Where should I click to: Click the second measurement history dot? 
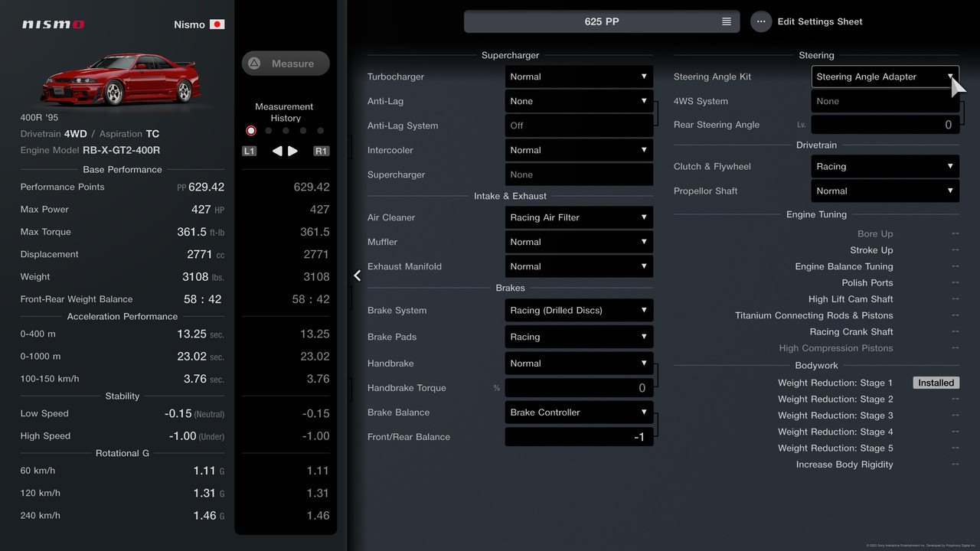(x=268, y=131)
